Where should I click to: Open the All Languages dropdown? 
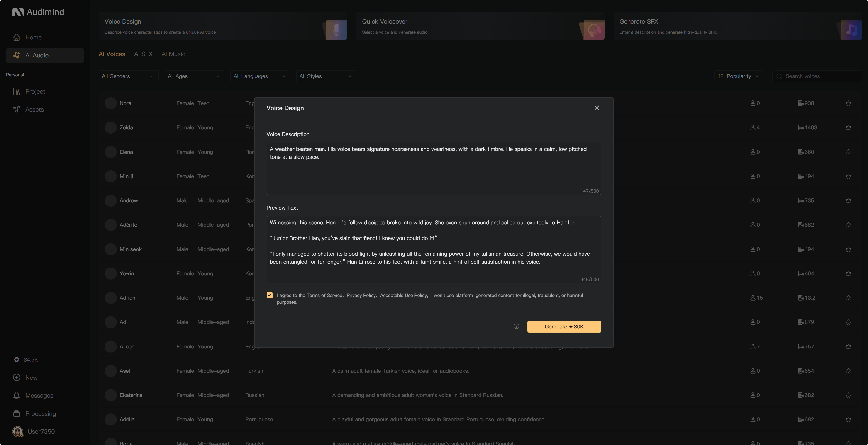click(x=260, y=76)
